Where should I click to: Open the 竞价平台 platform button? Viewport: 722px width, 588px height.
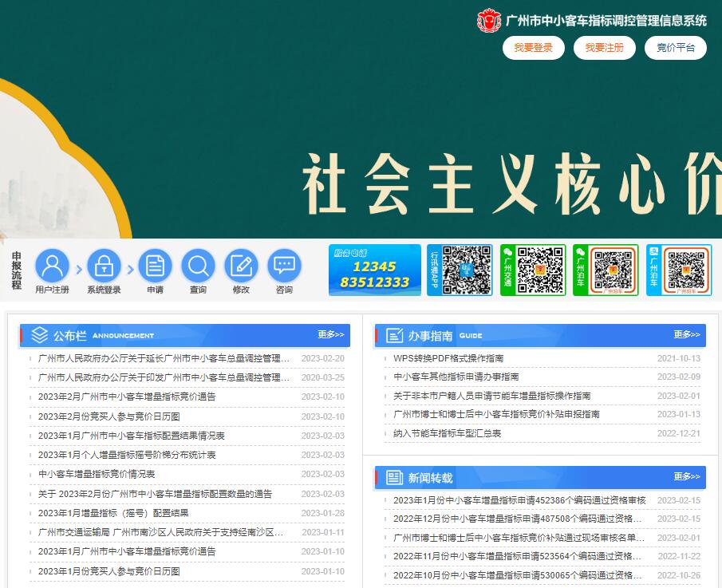[675, 48]
